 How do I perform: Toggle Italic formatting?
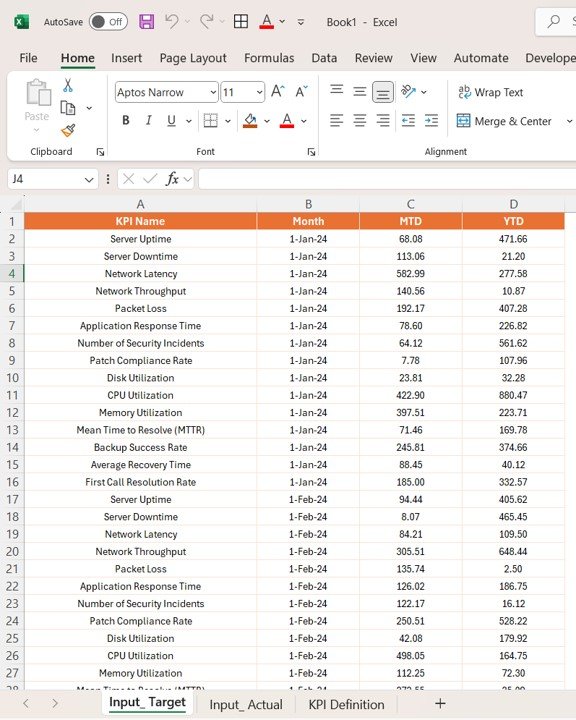click(x=148, y=121)
